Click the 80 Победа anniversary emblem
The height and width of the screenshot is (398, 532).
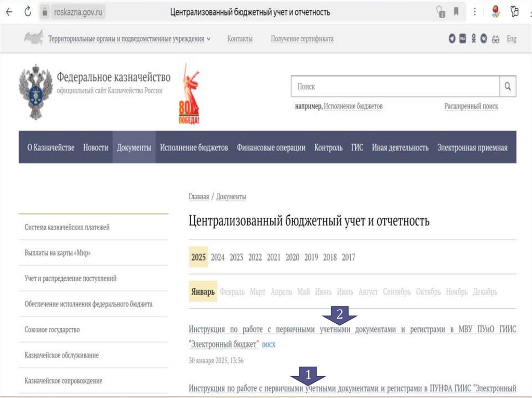pos(189,94)
